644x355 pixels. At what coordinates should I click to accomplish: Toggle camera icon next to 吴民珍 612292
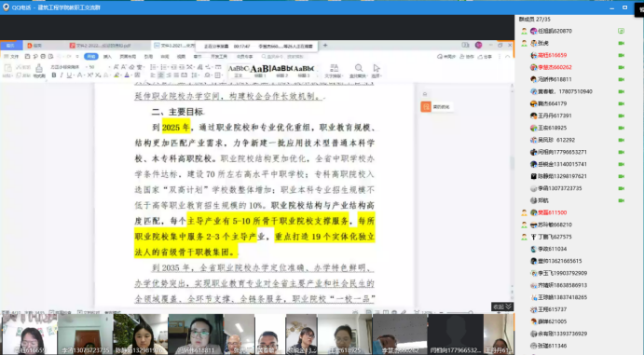coord(621,140)
